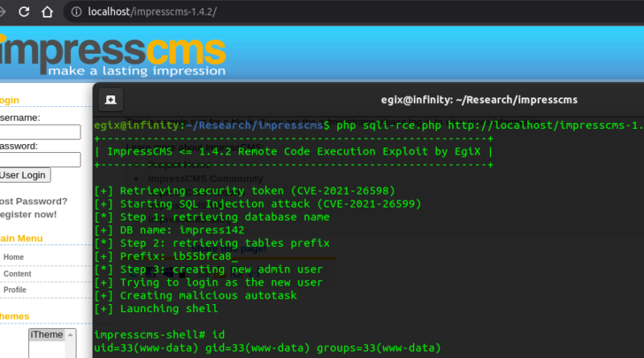Open new tab icon in terminal header

click(x=110, y=100)
